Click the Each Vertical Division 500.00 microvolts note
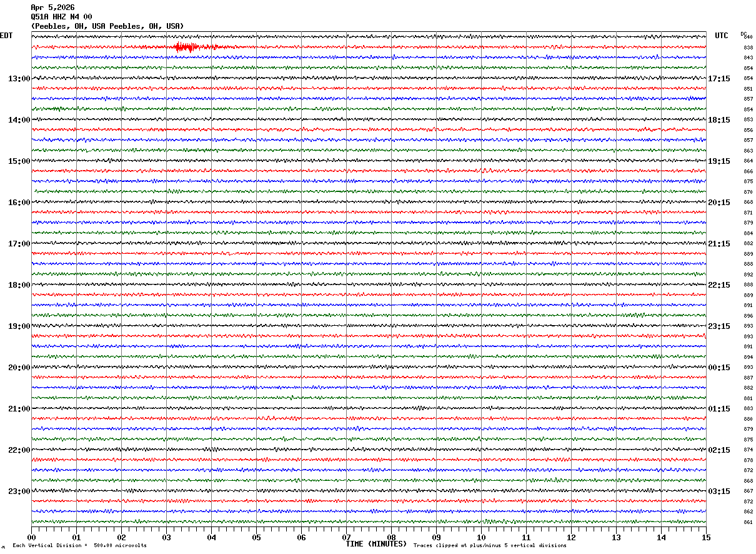This screenshot has width=756, height=554. pos(79,546)
